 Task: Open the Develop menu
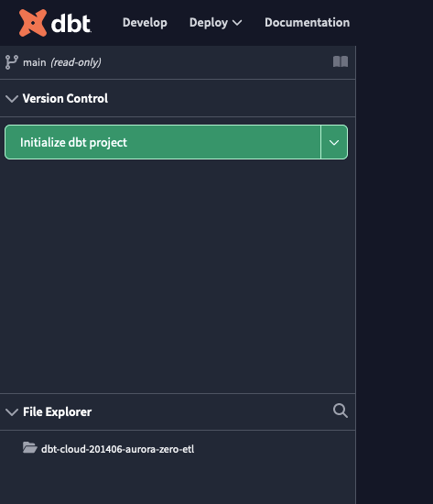coord(145,23)
